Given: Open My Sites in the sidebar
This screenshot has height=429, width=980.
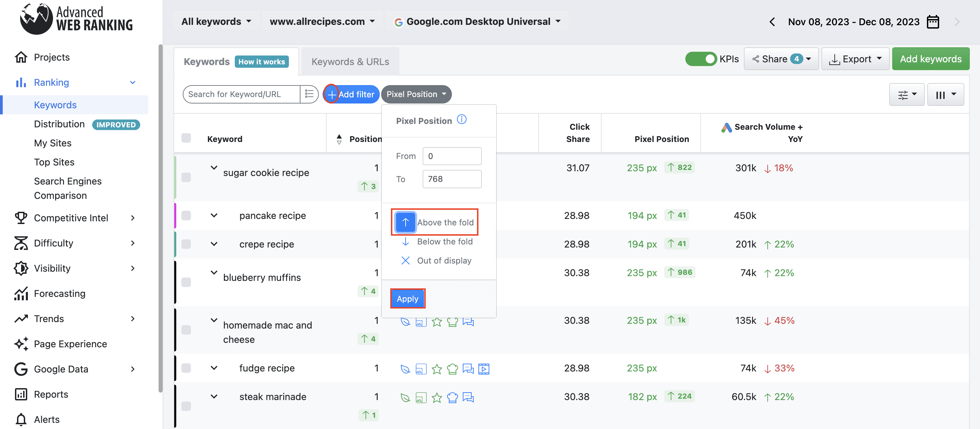Looking at the screenshot, I should point(52,143).
